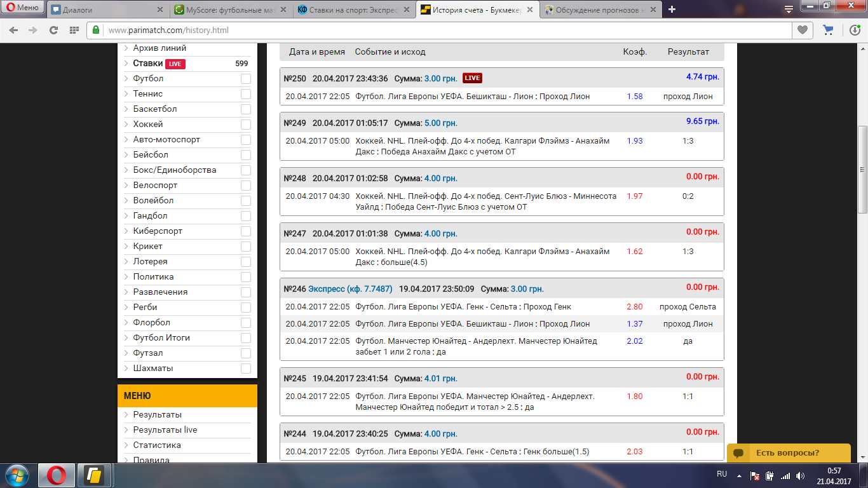868x488 pixels.
Task: Open Результаты live link
Action: [165, 430]
